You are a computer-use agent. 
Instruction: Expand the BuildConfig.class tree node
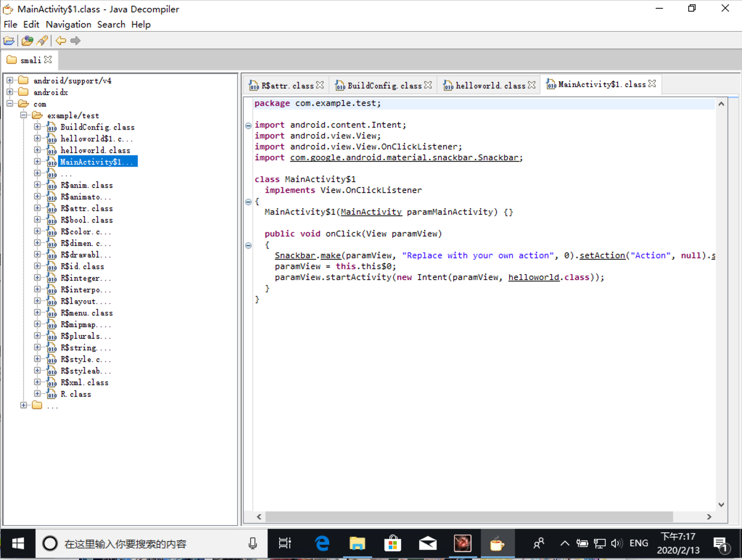37,127
